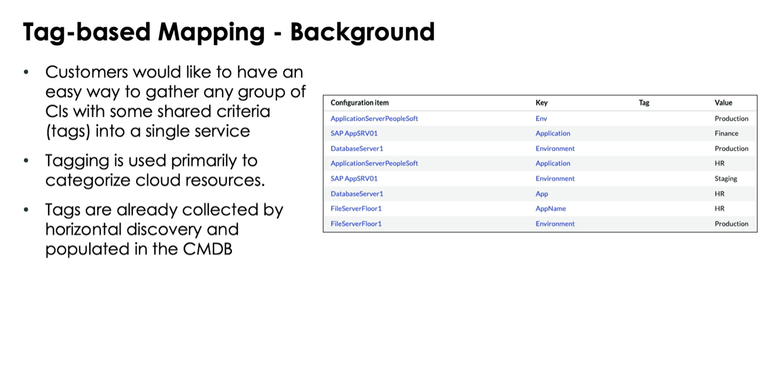This screenshot has width=769, height=366.
Task: Click the Tag column header
Action: coord(643,103)
